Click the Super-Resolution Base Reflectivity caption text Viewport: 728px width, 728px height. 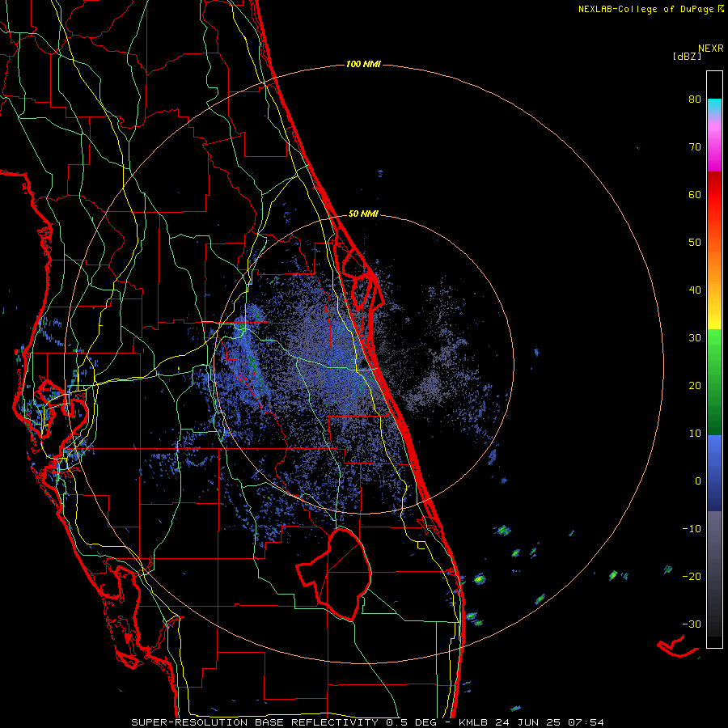(x=367, y=722)
